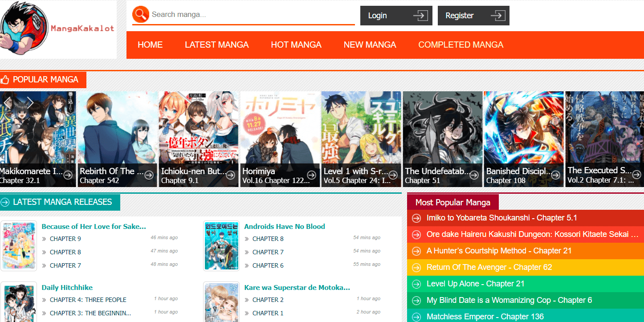Click the MangaKakalot logo image
Screen dimensions: 644x322
[x=58, y=29]
